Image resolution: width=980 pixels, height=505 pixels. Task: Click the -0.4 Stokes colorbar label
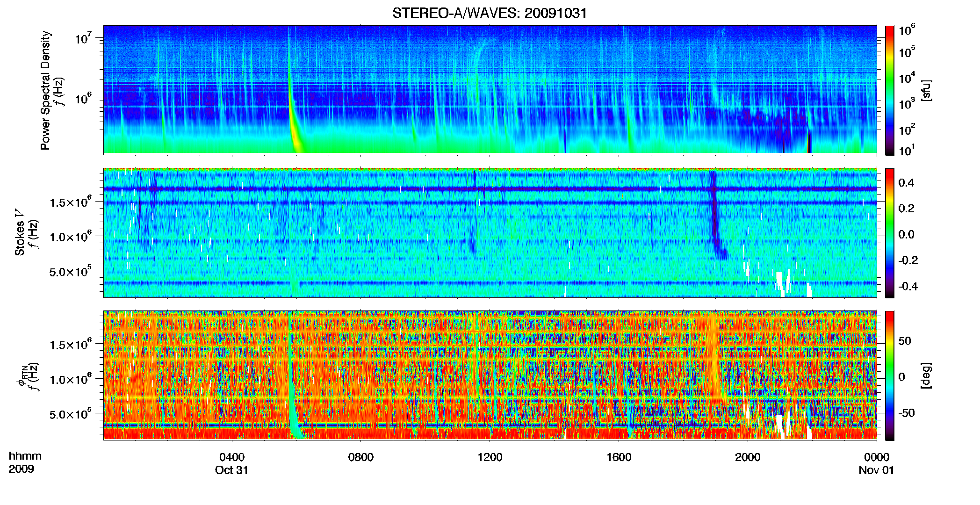(x=908, y=286)
